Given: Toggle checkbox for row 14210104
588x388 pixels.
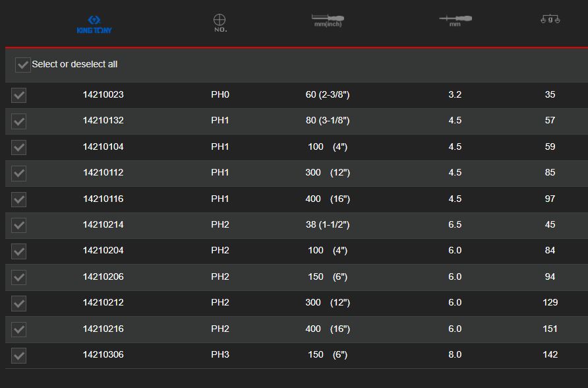Looking at the screenshot, I should pos(19,147).
